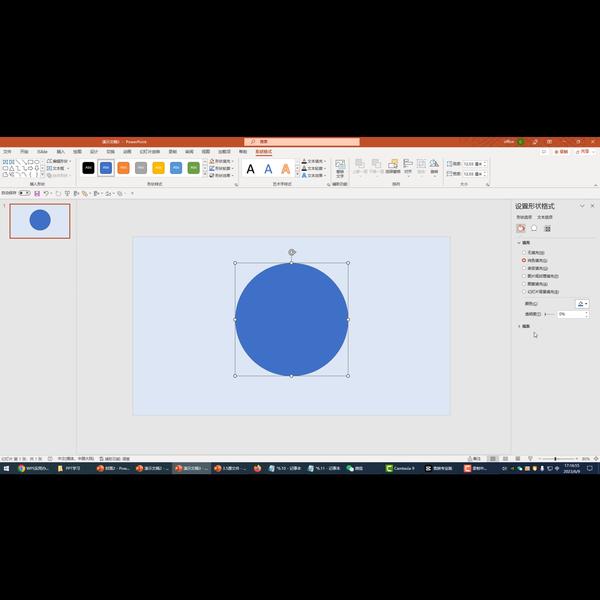Apply the green shape style preset

194,168
